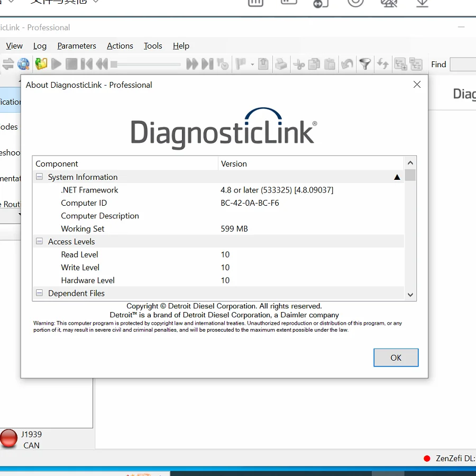Select the Computer ID row
The width and height of the screenshot is (476, 476).
[x=218, y=203]
